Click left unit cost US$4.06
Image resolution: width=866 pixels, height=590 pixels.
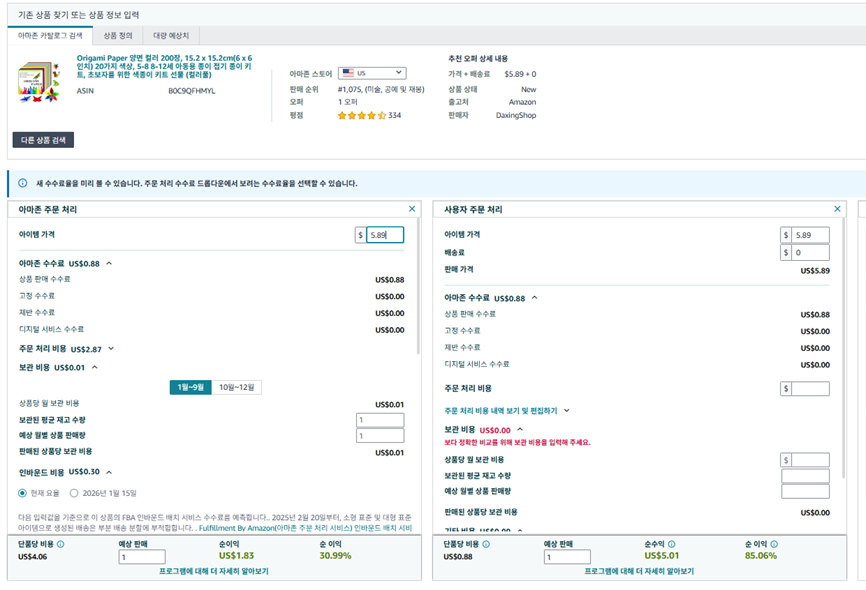pyautogui.click(x=33, y=557)
